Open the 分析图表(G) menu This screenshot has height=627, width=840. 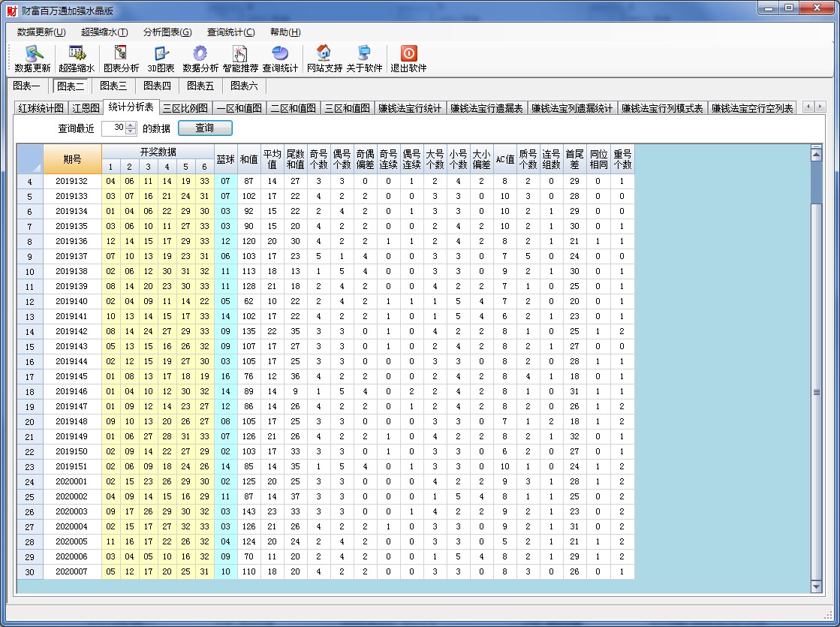pos(167,32)
